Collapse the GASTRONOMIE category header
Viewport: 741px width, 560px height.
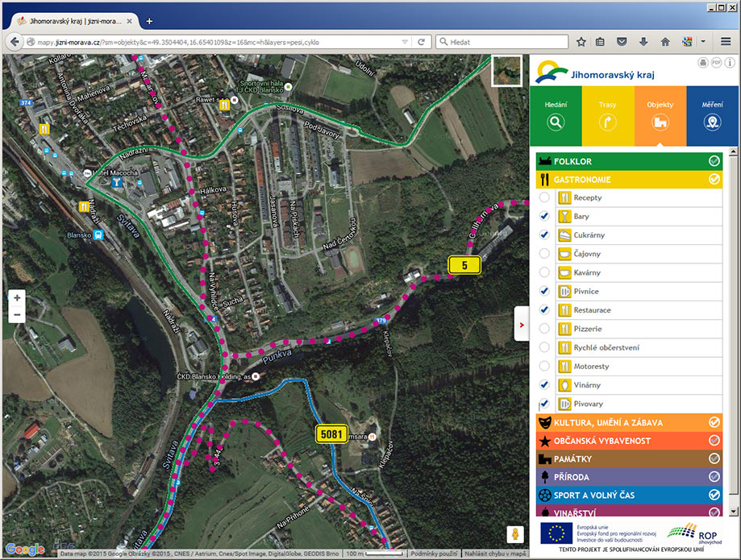629,180
